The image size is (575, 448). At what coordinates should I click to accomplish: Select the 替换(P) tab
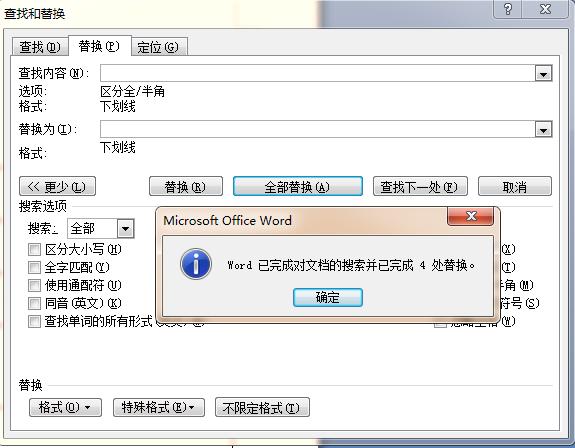tap(99, 46)
